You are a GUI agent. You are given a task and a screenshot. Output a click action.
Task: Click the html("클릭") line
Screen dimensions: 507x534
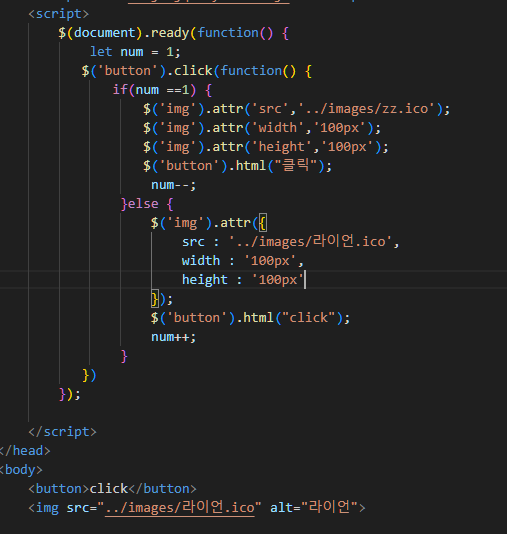(x=237, y=166)
